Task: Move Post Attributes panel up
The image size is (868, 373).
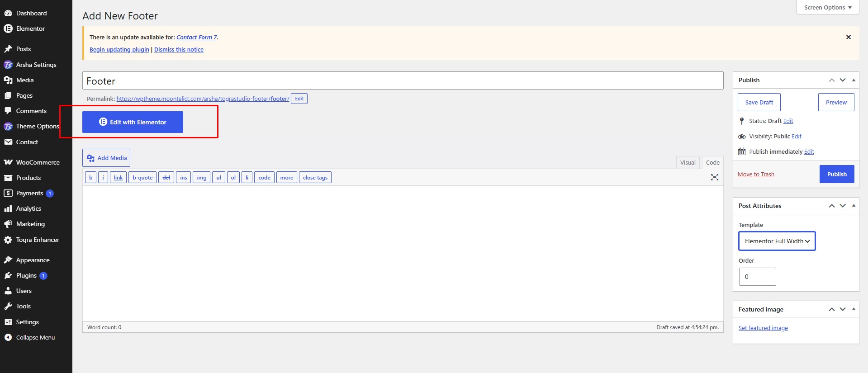Action: (x=832, y=206)
